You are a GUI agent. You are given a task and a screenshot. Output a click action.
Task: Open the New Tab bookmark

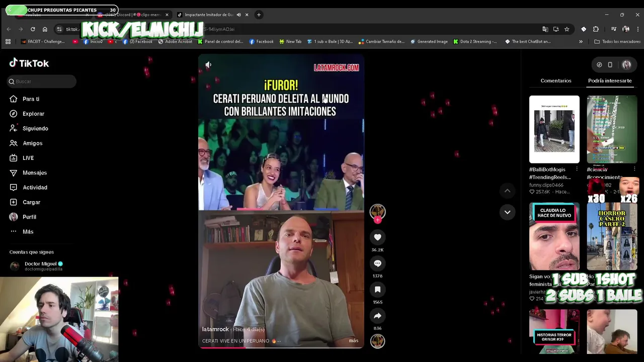tap(290, 42)
